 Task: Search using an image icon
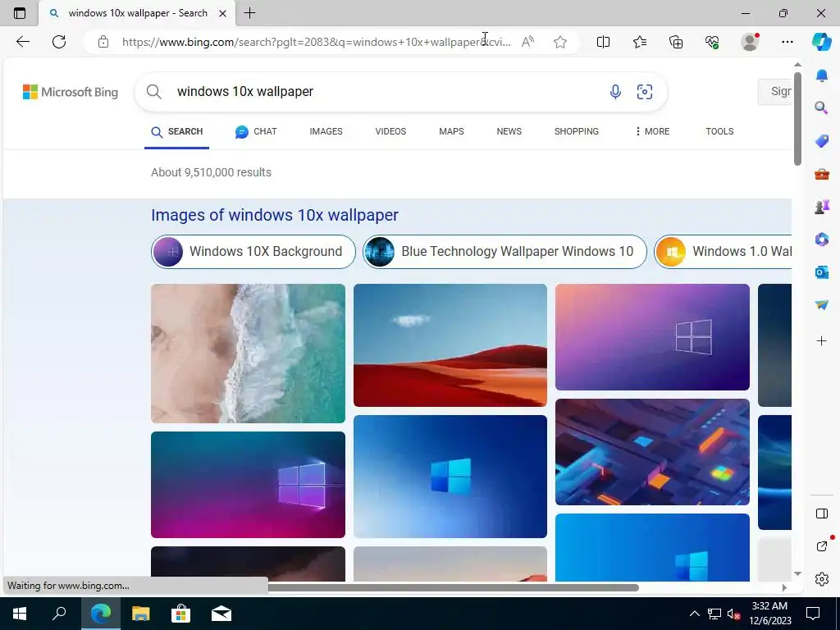(x=645, y=92)
